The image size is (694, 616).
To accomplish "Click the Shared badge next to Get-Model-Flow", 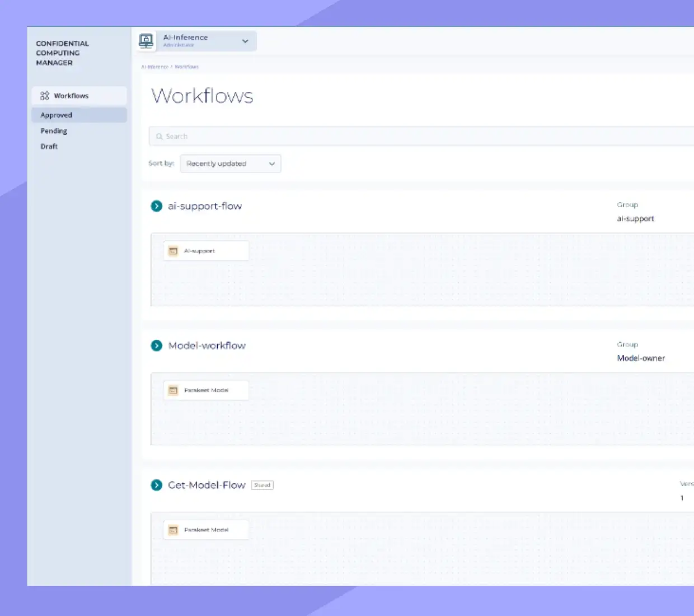I will (262, 485).
